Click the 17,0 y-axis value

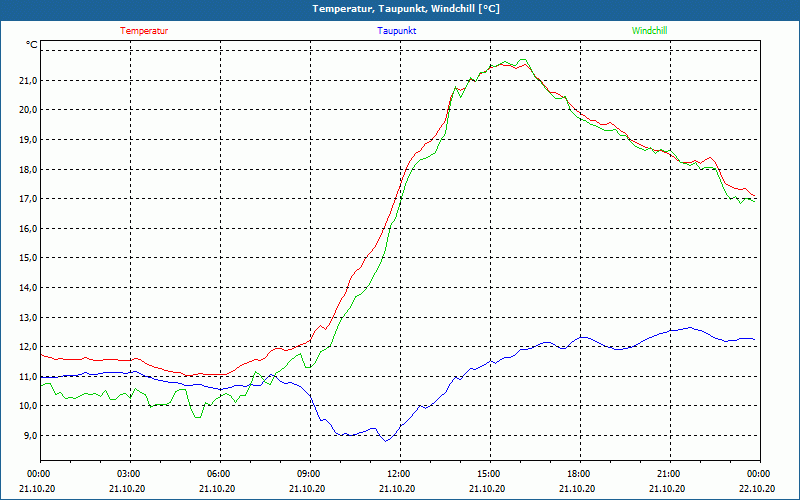point(29,198)
